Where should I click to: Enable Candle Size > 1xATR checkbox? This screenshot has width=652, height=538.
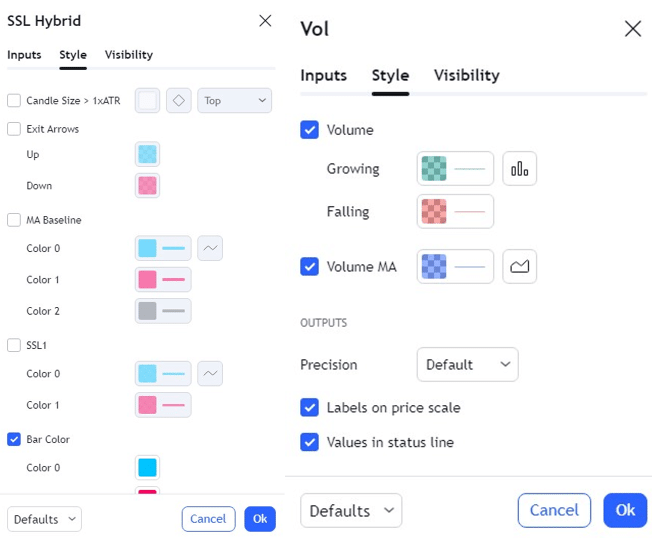point(14,101)
